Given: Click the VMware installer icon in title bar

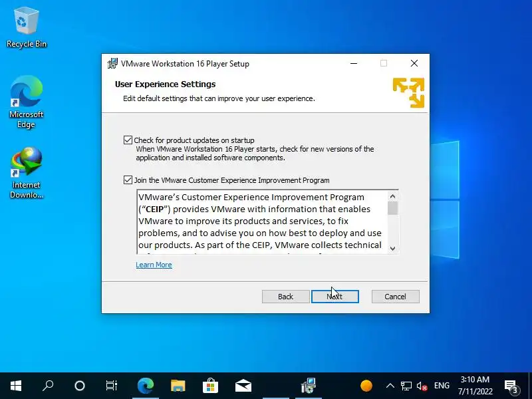Looking at the screenshot, I should click(112, 63).
